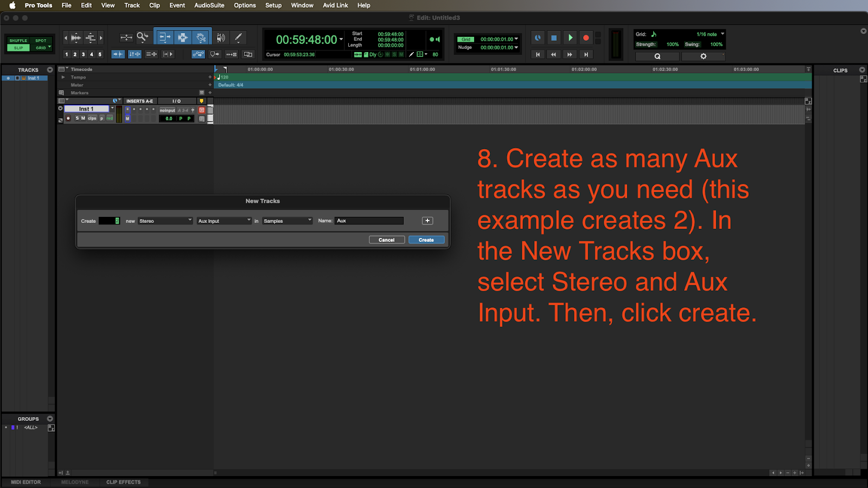Open the Clip Effects tab
The height and width of the screenshot is (488, 868).
[124, 482]
